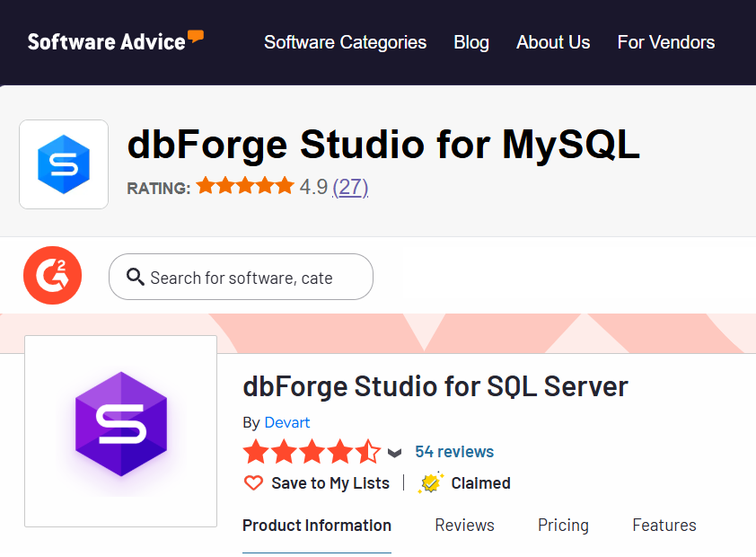Image resolution: width=756 pixels, height=557 pixels.
Task: Switch to the Pricing tab
Action: tap(563, 526)
